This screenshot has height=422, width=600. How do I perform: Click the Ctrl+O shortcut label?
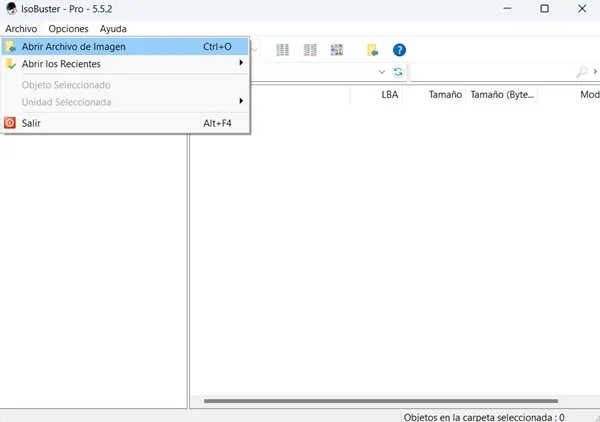(217, 47)
